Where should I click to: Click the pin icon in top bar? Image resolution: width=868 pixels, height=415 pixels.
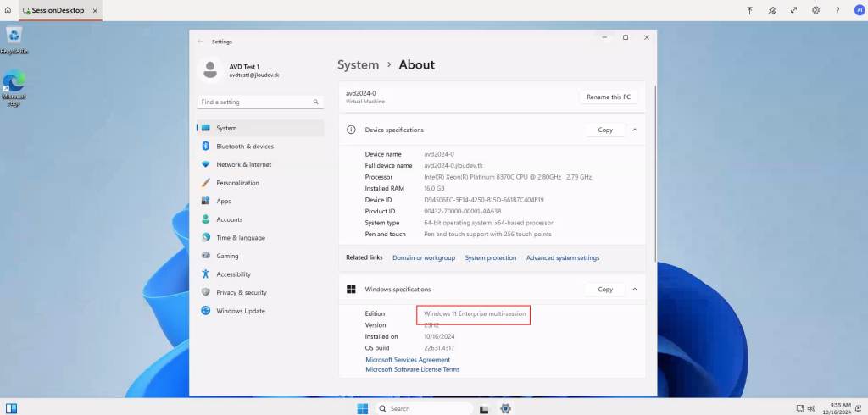tap(771, 10)
